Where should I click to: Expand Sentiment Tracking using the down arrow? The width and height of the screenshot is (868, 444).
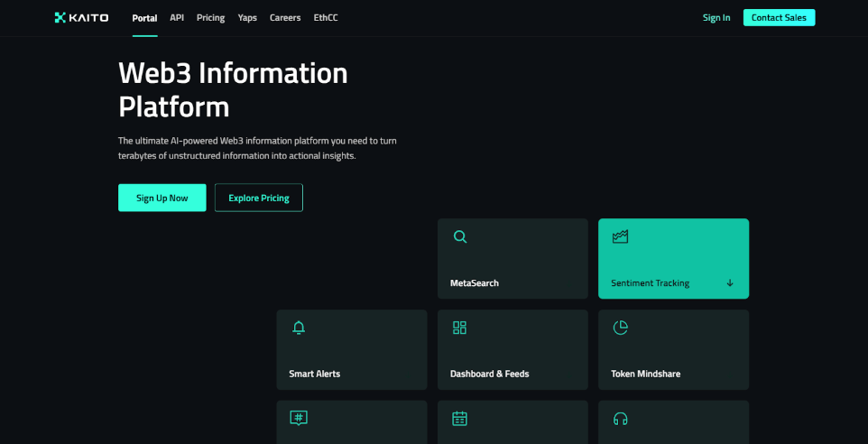(x=730, y=283)
